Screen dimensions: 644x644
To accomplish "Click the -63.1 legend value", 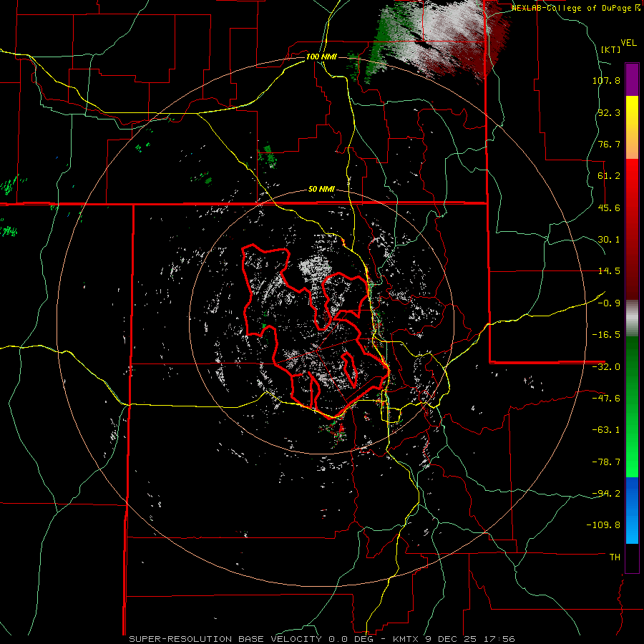I will (x=606, y=430).
